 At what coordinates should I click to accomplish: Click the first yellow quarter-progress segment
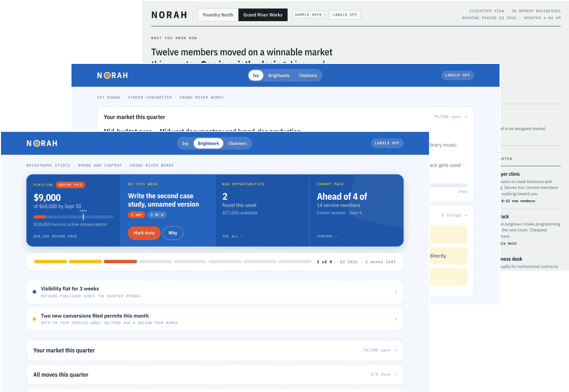[x=50, y=262]
